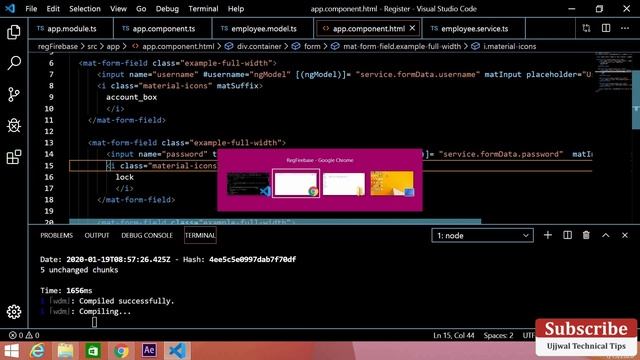The height and width of the screenshot is (360, 640).
Task: Close the app.component.html tab
Action: pyautogui.click(x=412, y=28)
